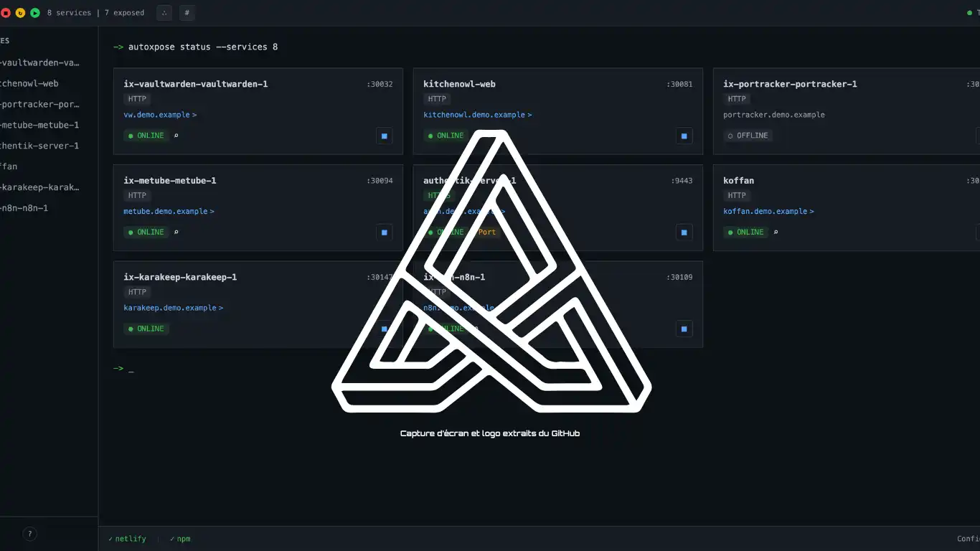Click the ONLINE badge on the ix-metube-metube-1 card
Screen dimensions: 980x551
[x=146, y=232]
